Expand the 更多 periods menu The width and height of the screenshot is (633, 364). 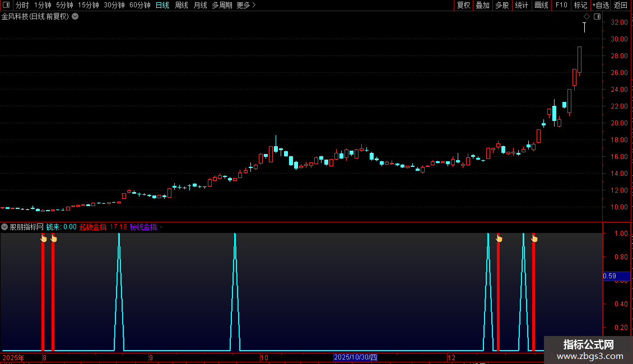(x=246, y=5)
